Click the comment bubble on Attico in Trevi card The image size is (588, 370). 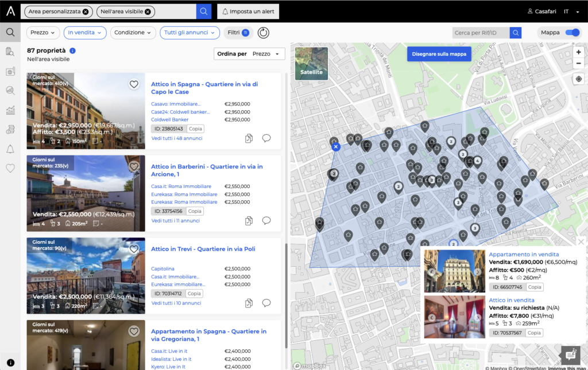[x=266, y=303]
